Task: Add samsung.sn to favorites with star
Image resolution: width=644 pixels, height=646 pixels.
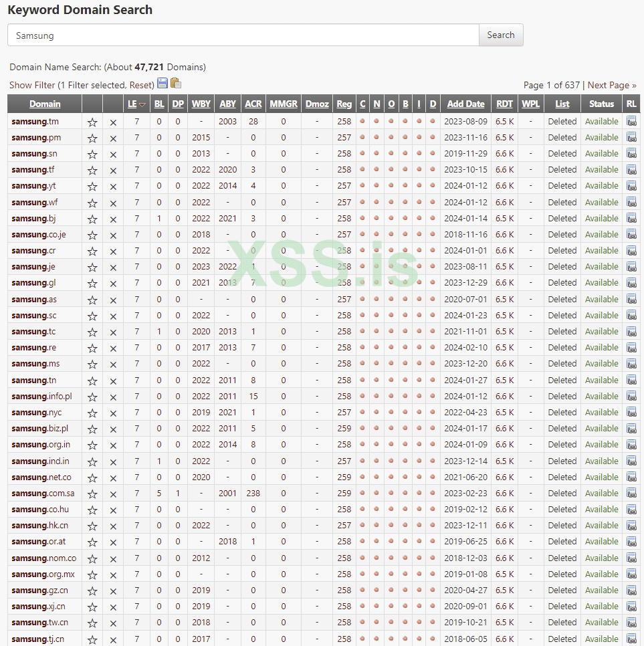Action: [92, 154]
